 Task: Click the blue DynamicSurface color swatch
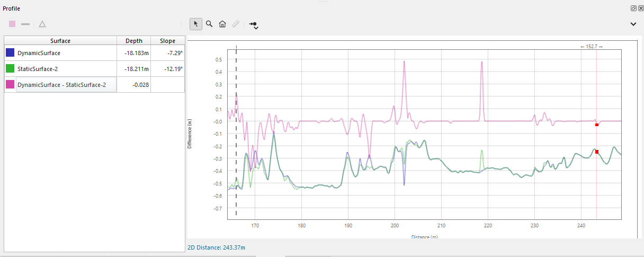coord(10,53)
